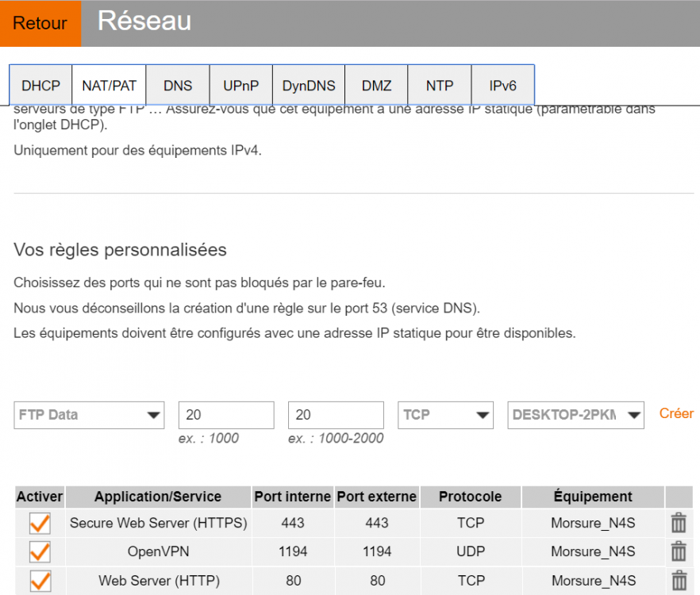The height and width of the screenshot is (595, 700).
Task: Open the DNS tab
Action: tap(178, 86)
